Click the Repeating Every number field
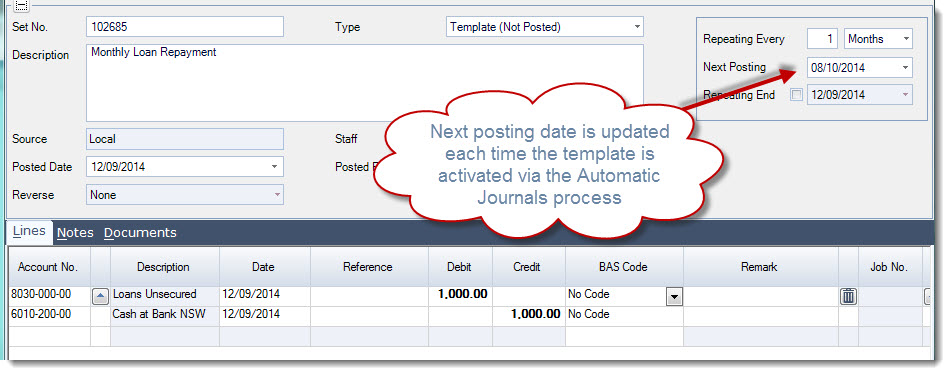950x375 pixels. pyautogui.click(x=823, y=39)
